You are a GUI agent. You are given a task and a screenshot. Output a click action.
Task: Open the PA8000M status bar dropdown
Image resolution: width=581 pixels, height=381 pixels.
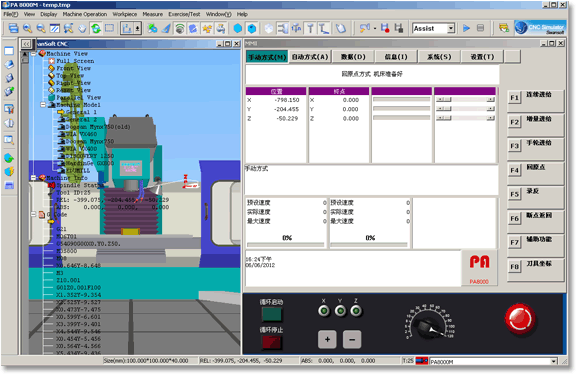pyautogui.click(x=554, y=361)
